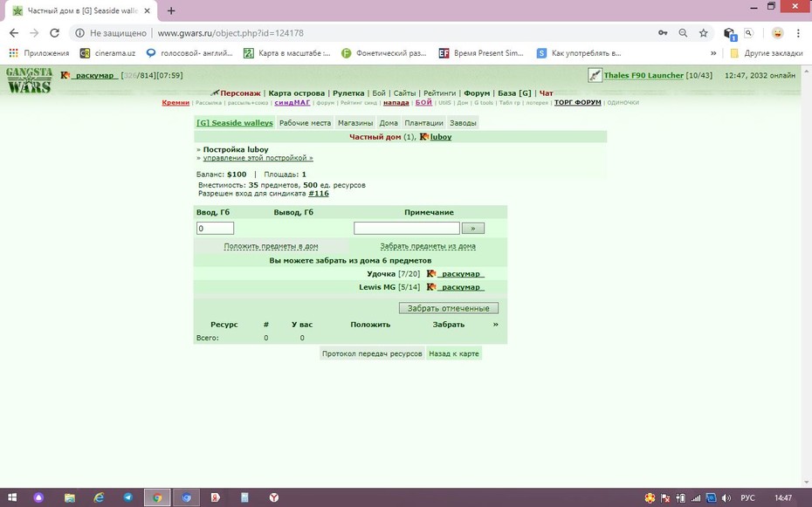The image size is (812, 507).
Task: Open the Персонаж menu item
Action: [x=240, y=93]
